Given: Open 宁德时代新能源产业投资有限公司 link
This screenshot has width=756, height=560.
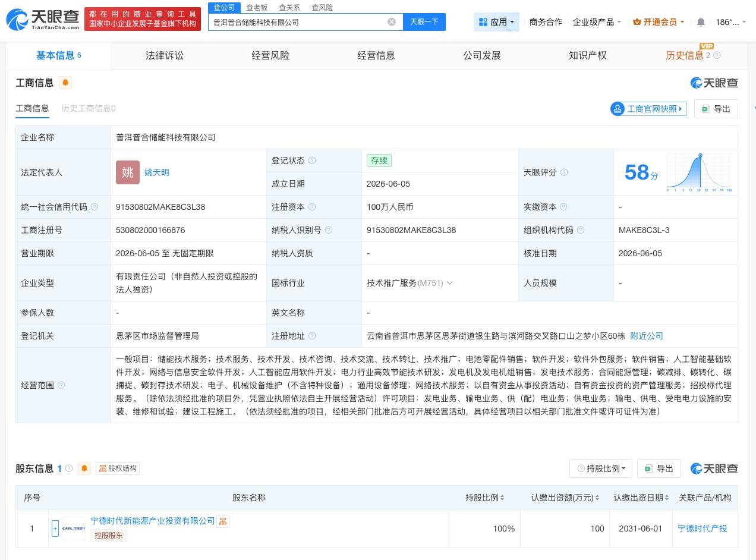Looking at the screenshot, I should click(x=153, y=521).
